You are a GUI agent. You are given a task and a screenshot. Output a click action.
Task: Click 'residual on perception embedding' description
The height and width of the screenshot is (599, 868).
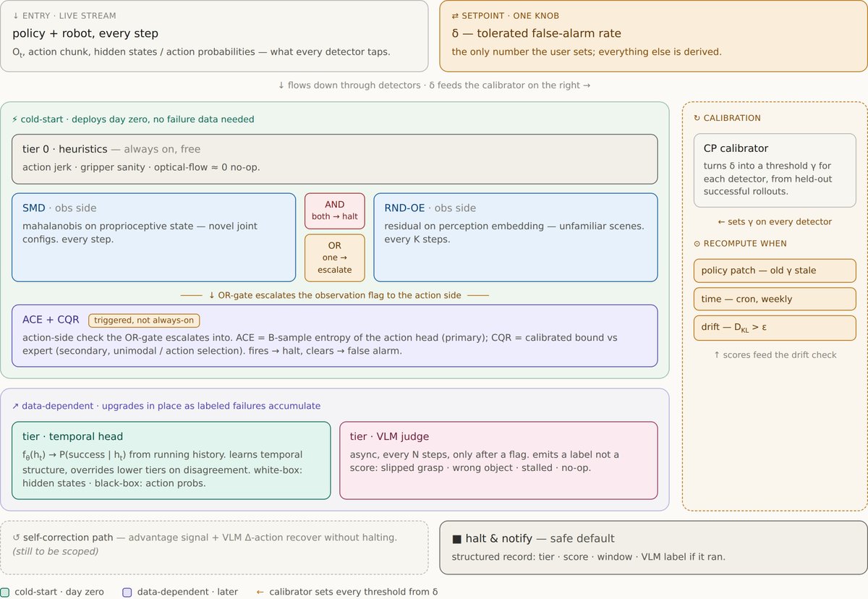click(514, 232)
